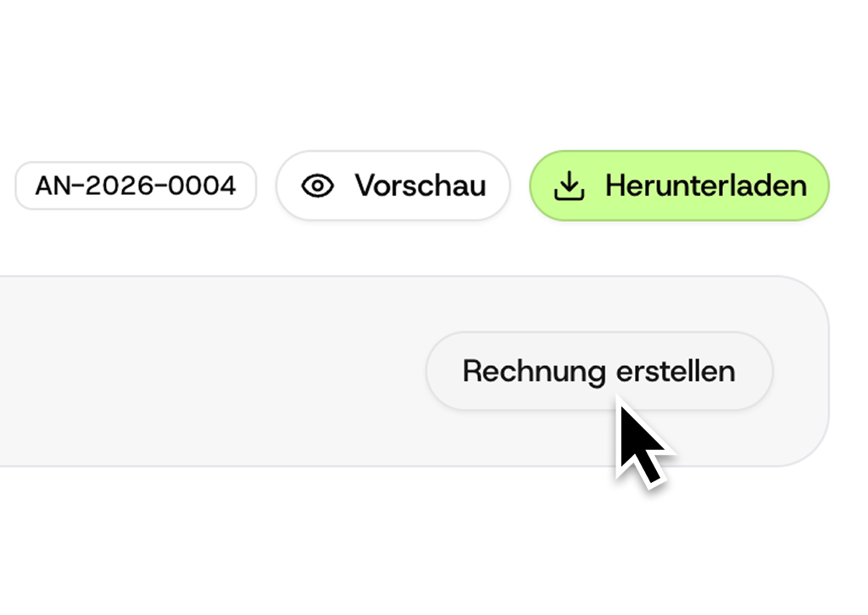The image size is (868, 615).
Task: Click the download arrow icon
Action: click(570, 186)
